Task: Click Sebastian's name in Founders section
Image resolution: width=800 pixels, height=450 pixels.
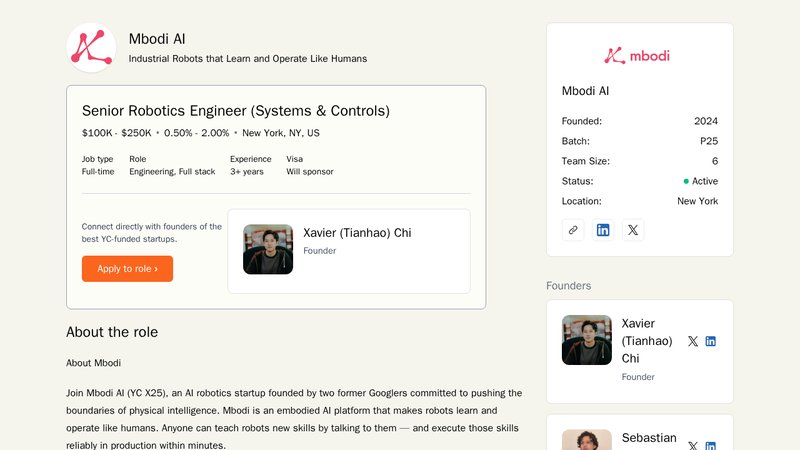Action: [649, 438]
